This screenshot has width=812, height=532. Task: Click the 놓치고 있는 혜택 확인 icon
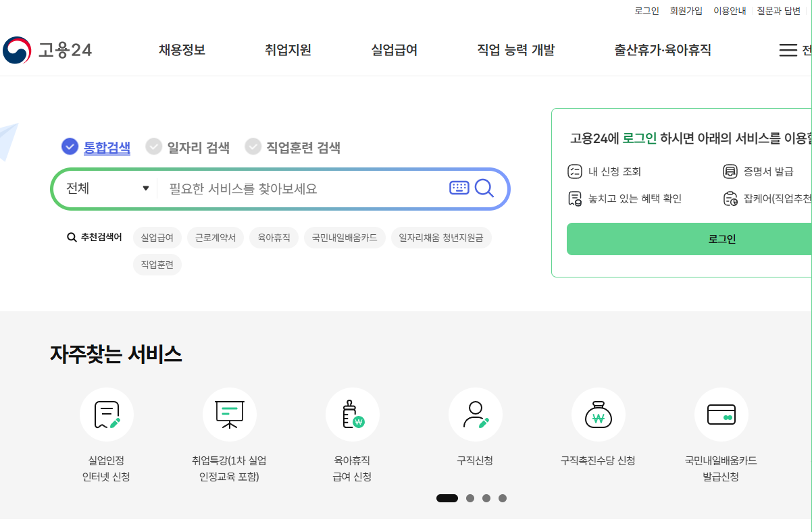[575, 198]
